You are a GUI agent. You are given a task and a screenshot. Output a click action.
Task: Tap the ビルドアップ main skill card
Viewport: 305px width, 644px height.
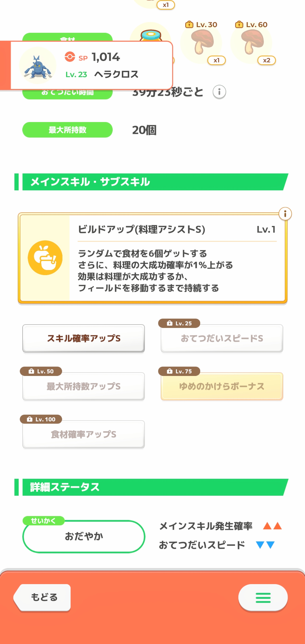[177, 258]
